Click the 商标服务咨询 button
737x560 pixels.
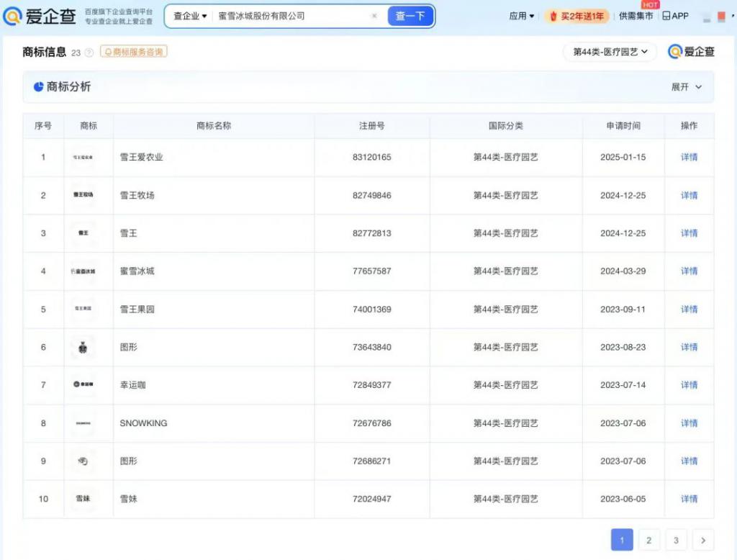point(134,52)
